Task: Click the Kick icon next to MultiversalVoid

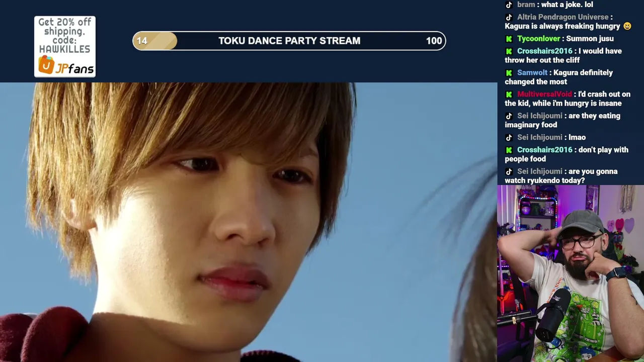Action: pos(509,95)
